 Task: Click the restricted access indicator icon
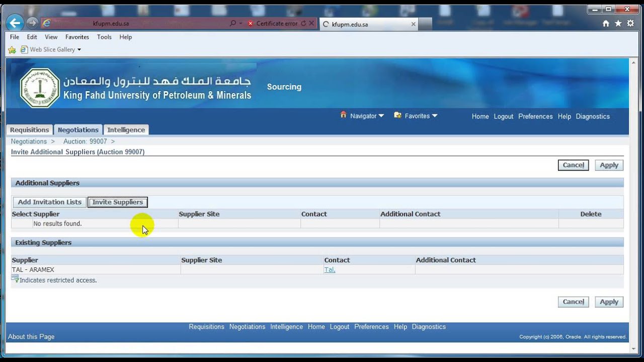point(16,279)
